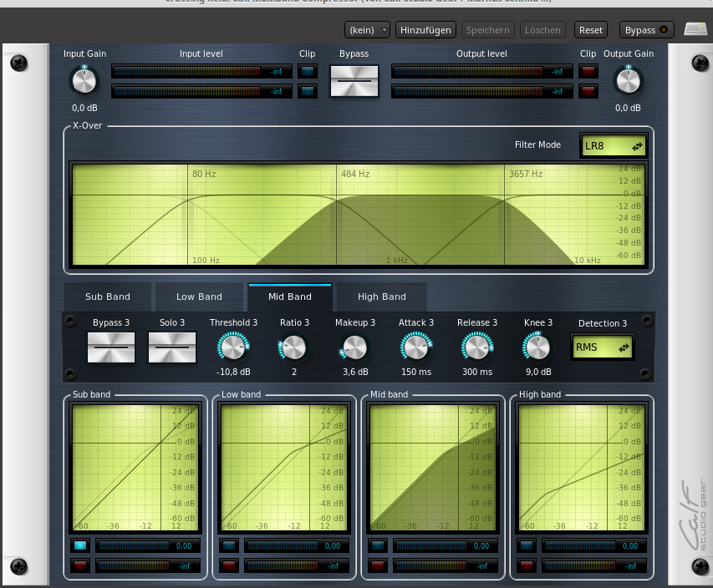Click the 9,0 dB Knee value
The image size is (713, 588).
click(538, 372)
